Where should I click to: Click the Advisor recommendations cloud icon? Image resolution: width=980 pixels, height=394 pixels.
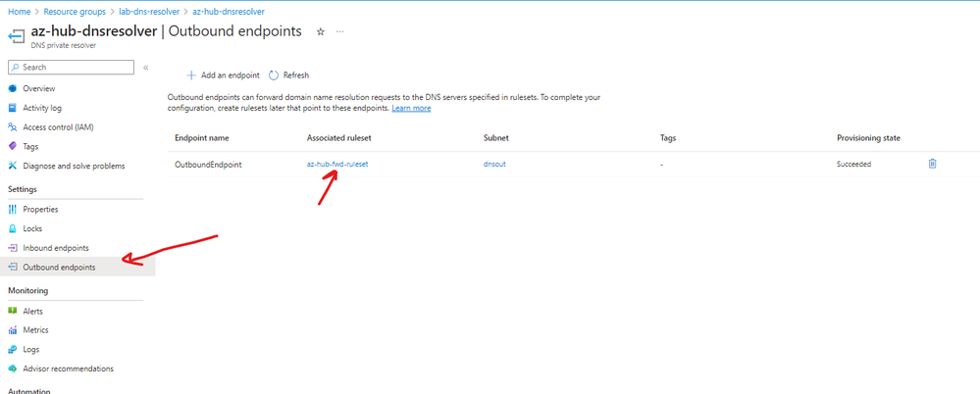click(x=13, y=369)
